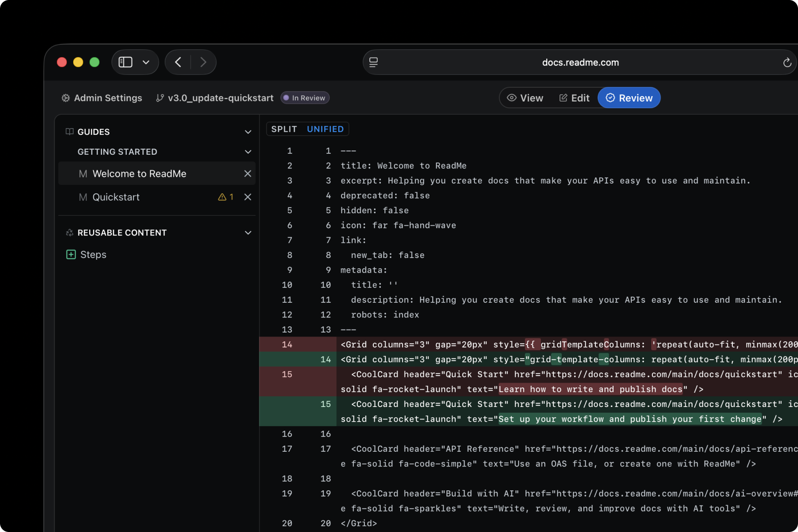Collapse the Reusable Content section
This screenshot has width=798, height=532.
click(x=248, y=233)
